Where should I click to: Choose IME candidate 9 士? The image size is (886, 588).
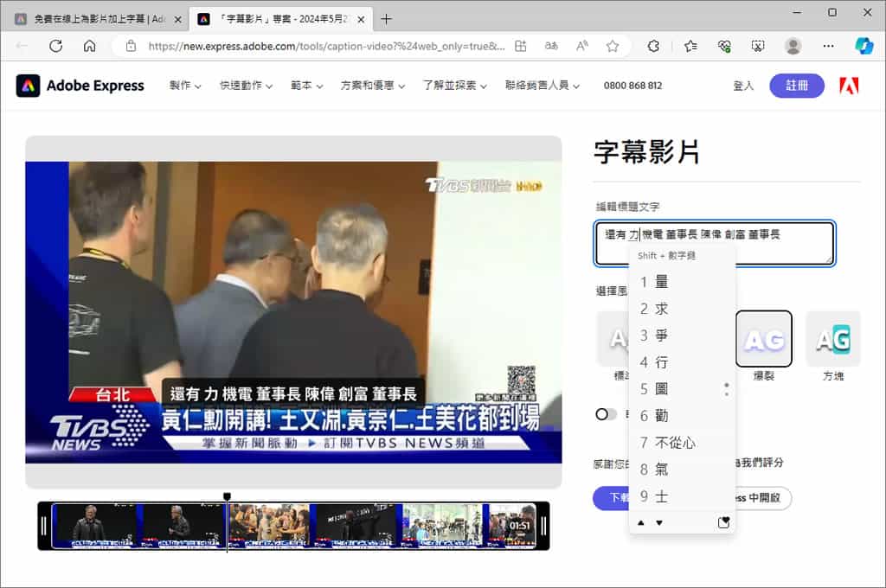coord(682,496)
